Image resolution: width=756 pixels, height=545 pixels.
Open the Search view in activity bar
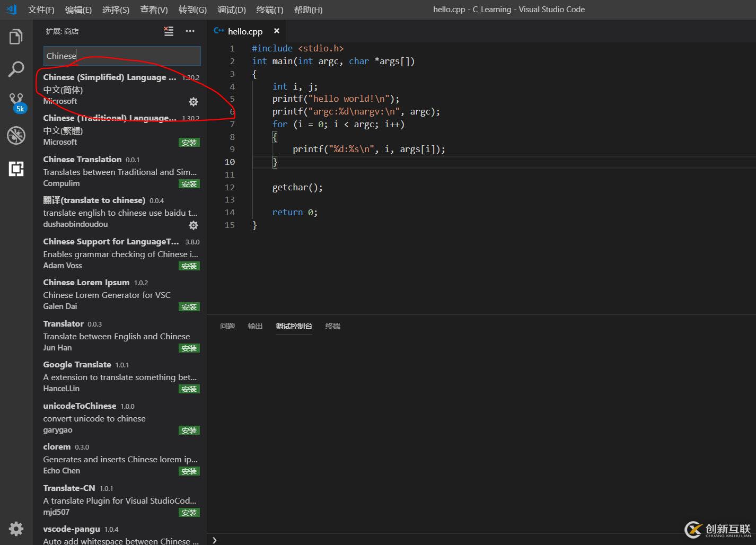click(x=16, y=69)
